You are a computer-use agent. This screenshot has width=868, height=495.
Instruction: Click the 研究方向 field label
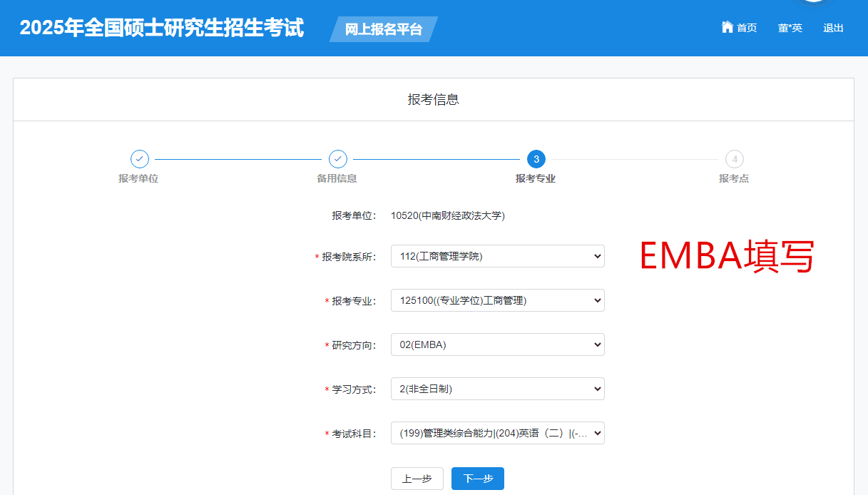(354, 345)
